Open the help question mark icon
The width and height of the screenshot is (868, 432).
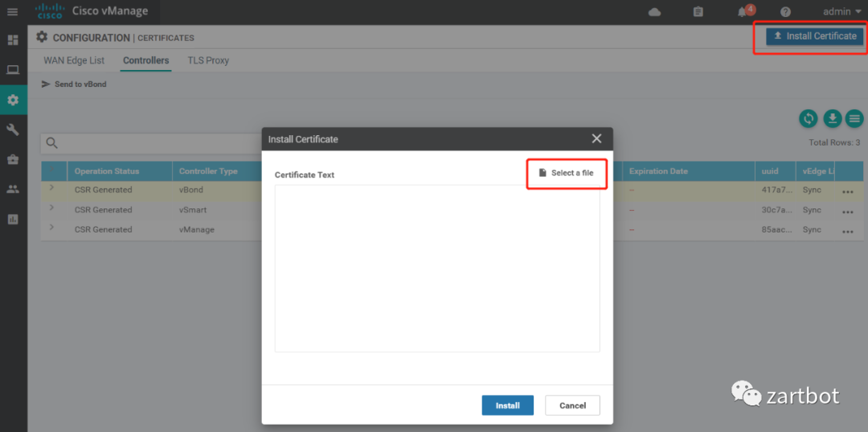[785, 12]
